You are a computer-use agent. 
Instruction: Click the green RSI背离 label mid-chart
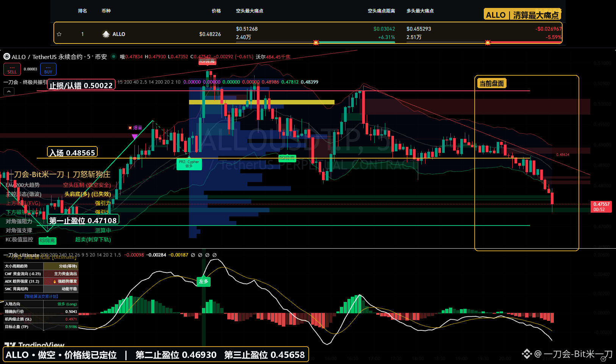coord(287,158)
